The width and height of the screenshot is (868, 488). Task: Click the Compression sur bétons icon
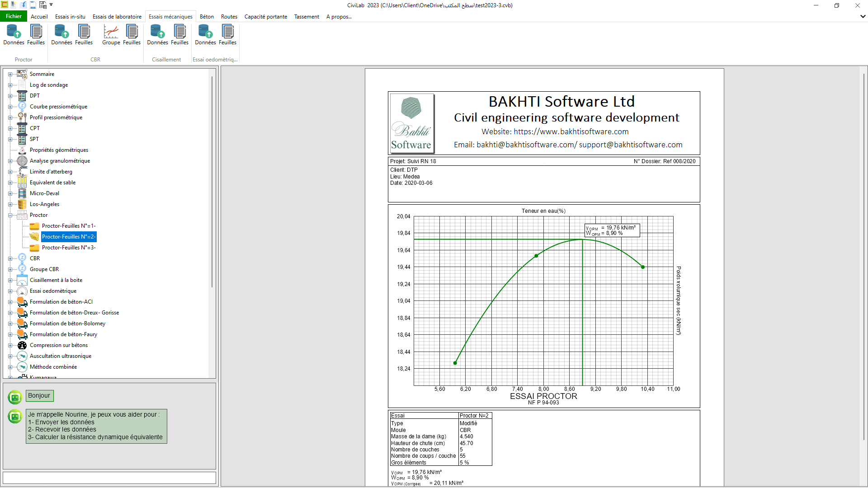pos(22,345)
